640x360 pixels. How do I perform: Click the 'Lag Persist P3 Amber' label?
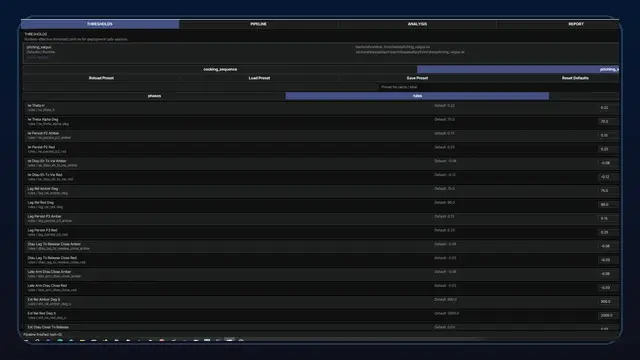click(44, 217)
